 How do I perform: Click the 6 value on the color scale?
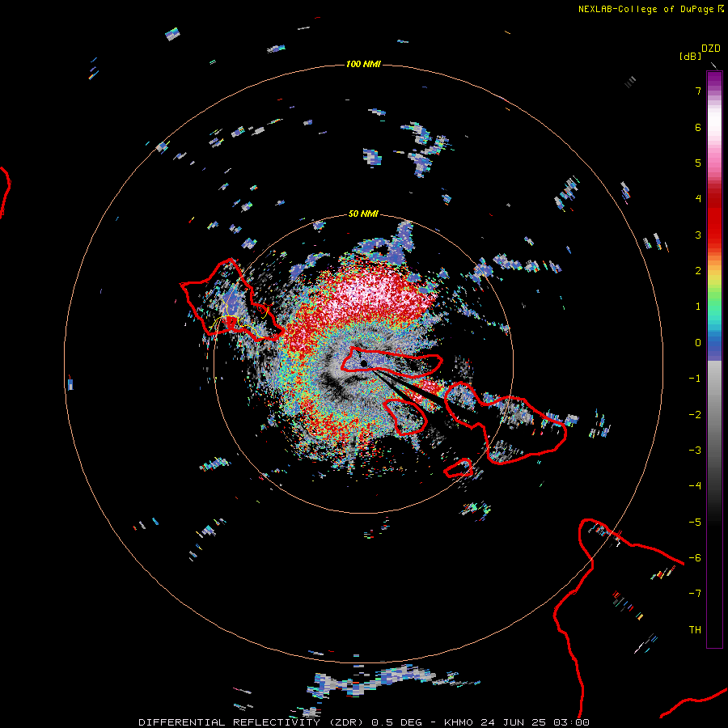[x=698, y=127]
